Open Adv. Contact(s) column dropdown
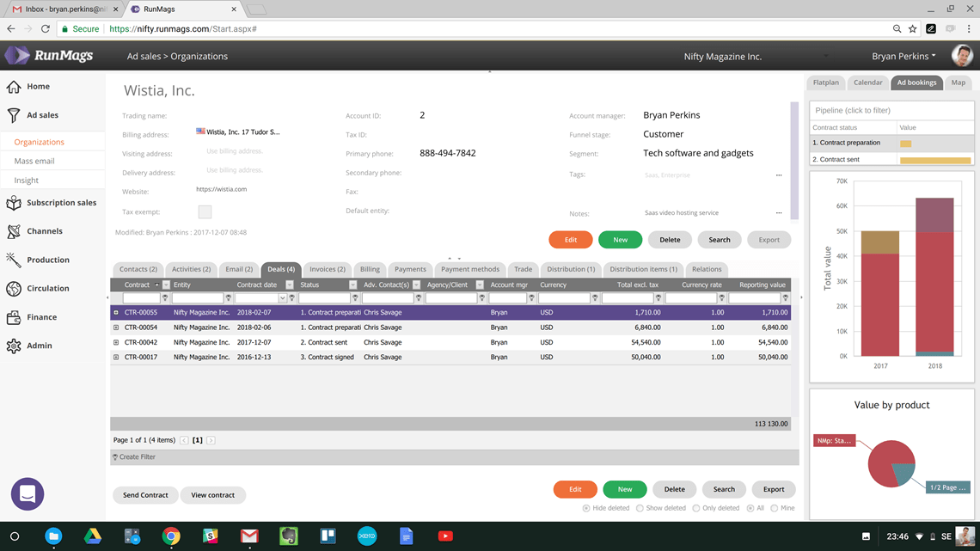 pyautogui.click(x=416, y=285)
